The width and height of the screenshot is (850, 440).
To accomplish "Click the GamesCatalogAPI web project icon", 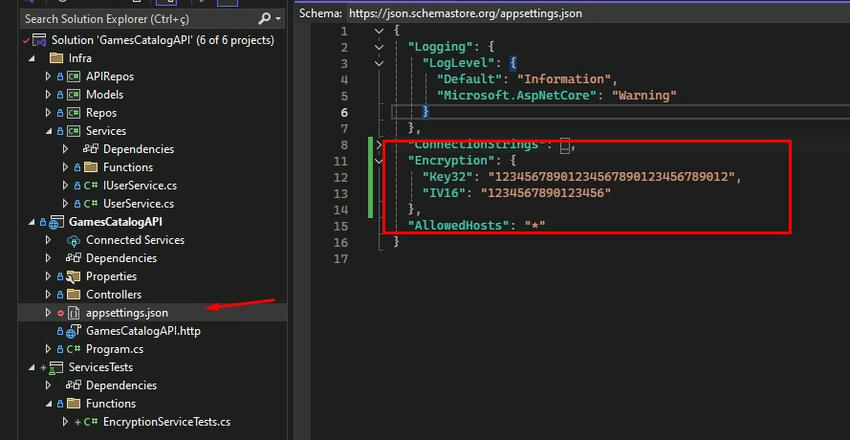I will click(x=56, y=222).
